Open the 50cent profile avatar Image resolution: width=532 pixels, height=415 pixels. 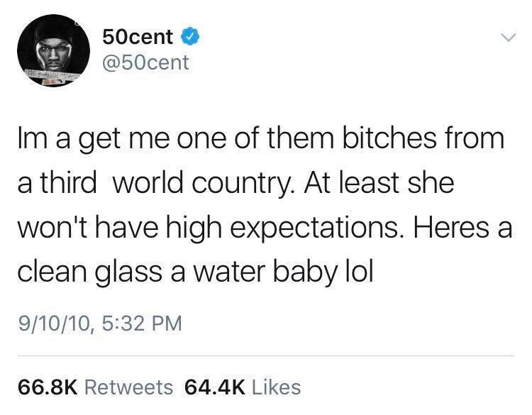(x=53, y=50)
